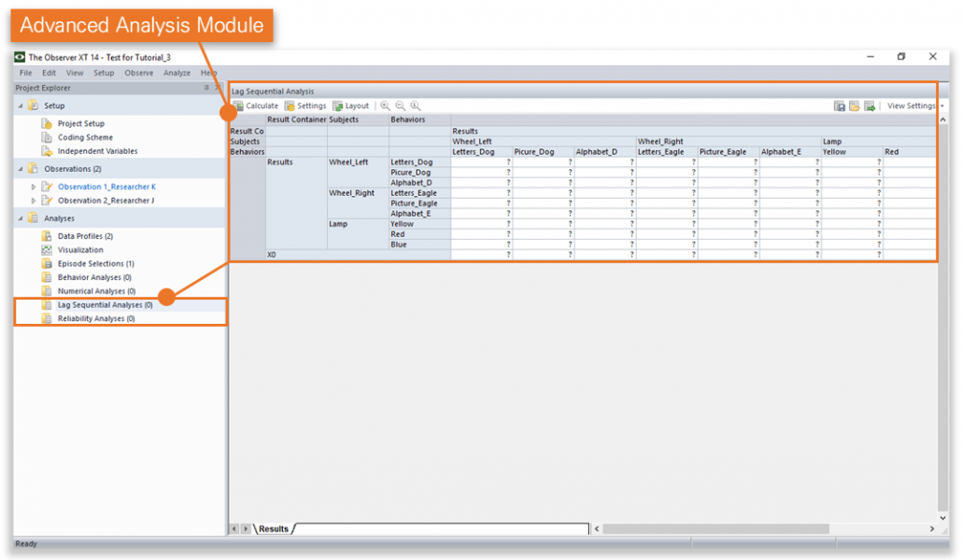Collapse the Setup section

(x=21, y=105)
